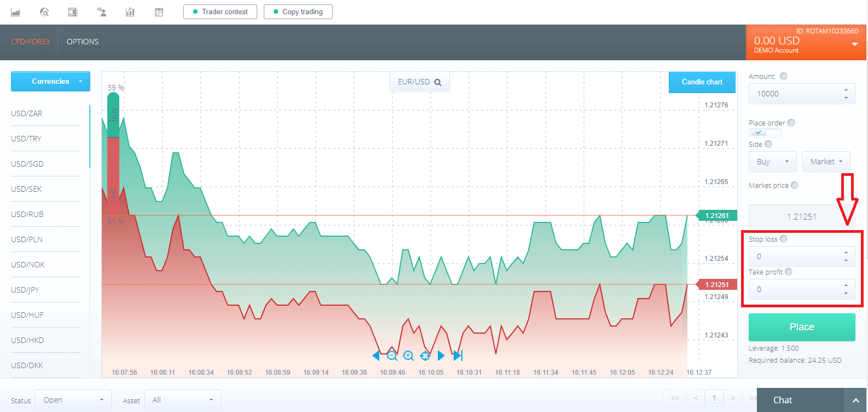
Task: Open the Buy side dropdown
Action: point(772,162)
